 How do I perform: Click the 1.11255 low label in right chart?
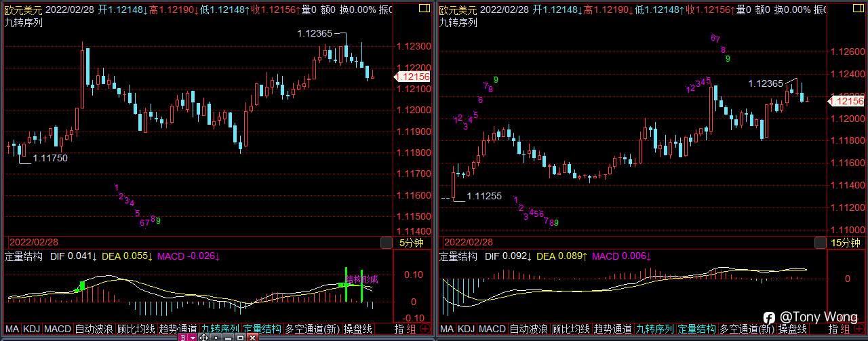click(484, 196)
